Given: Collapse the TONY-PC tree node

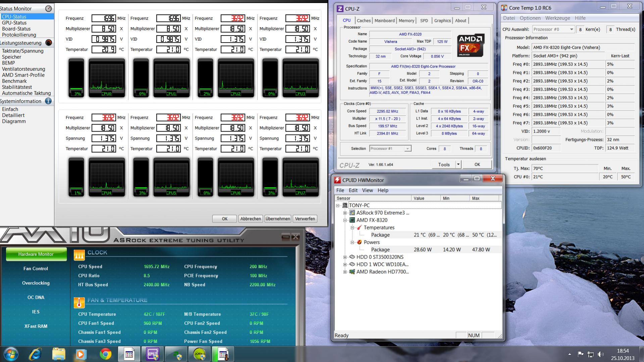Looking at the screenshot, I should (338, 205).
